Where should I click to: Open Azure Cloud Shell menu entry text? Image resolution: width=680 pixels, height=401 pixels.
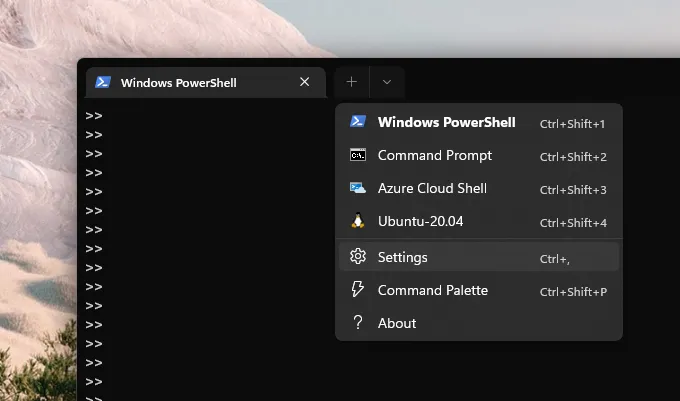point(432,188)
